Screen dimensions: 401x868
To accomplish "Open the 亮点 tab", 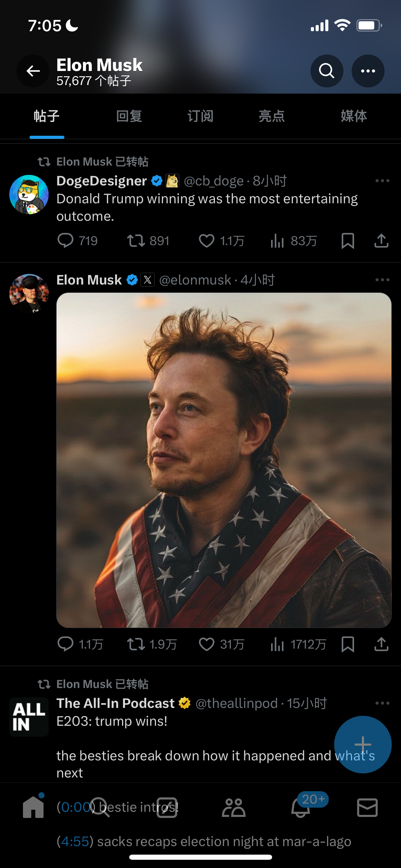I will pyautogui.click(x=271, y=116).
